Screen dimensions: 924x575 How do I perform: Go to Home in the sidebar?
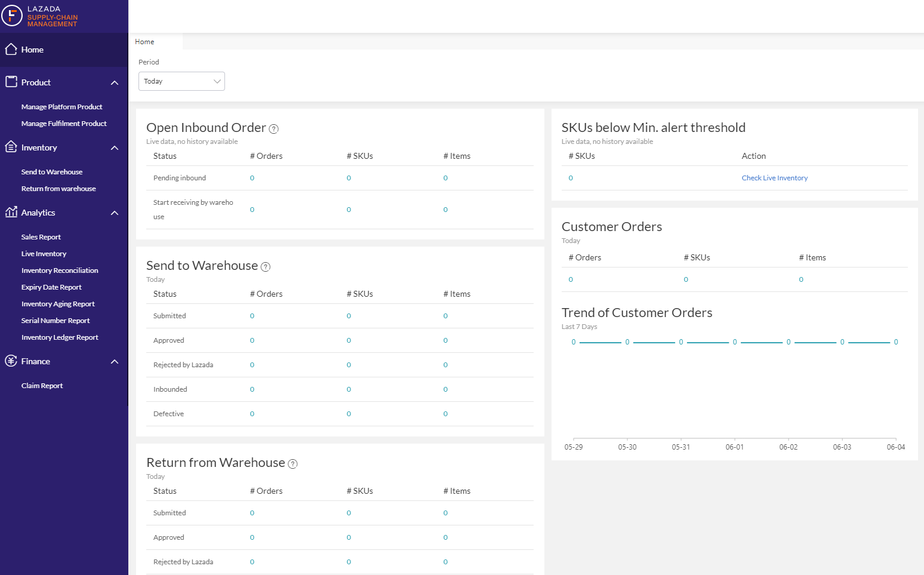pyautogui.click(x=64, y=50)
